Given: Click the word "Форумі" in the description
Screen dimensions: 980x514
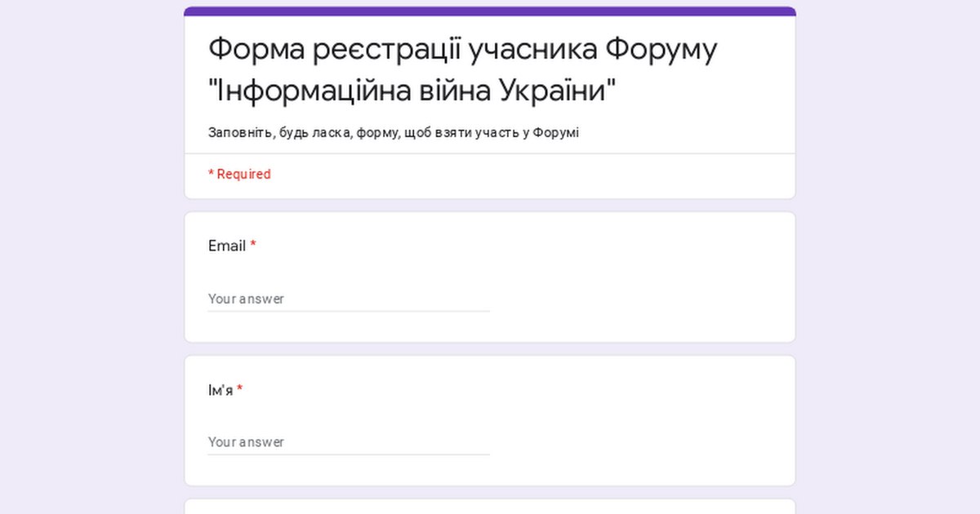Looking at the screenshot, I should tap(555, 132).
